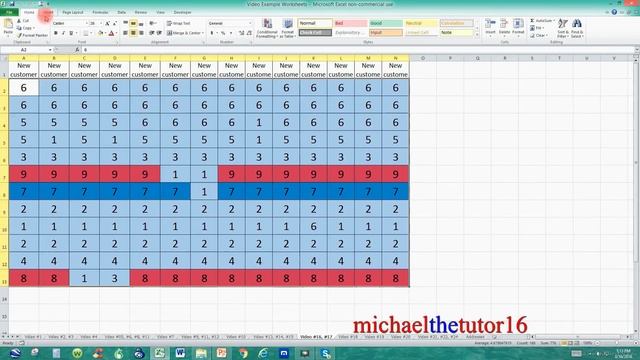The height and width of the screenshot is (360, 640).
Task: Apply the Font Color letter A icon
Action: point(111,33)
